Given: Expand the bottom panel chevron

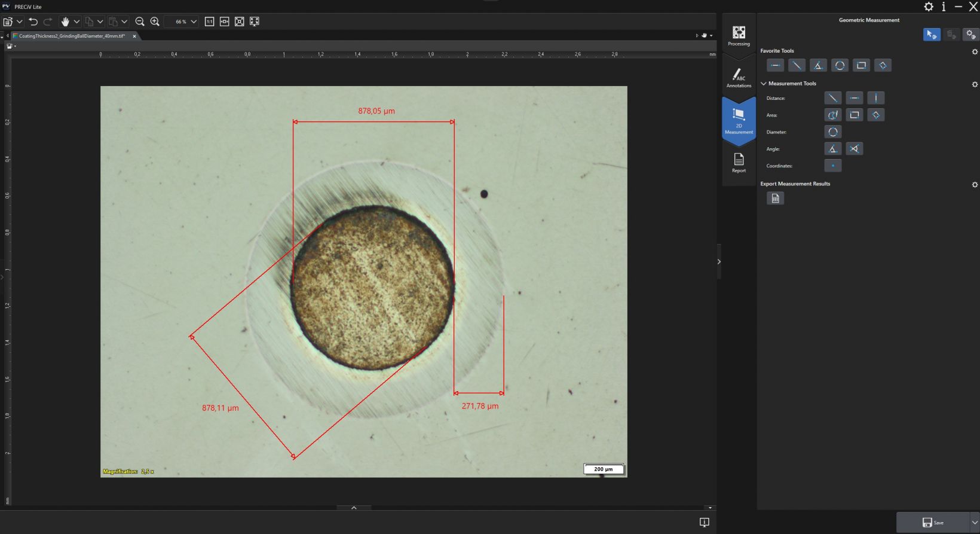Looking at the screenshot, I should pyautogui.click(x=354, y=508).
